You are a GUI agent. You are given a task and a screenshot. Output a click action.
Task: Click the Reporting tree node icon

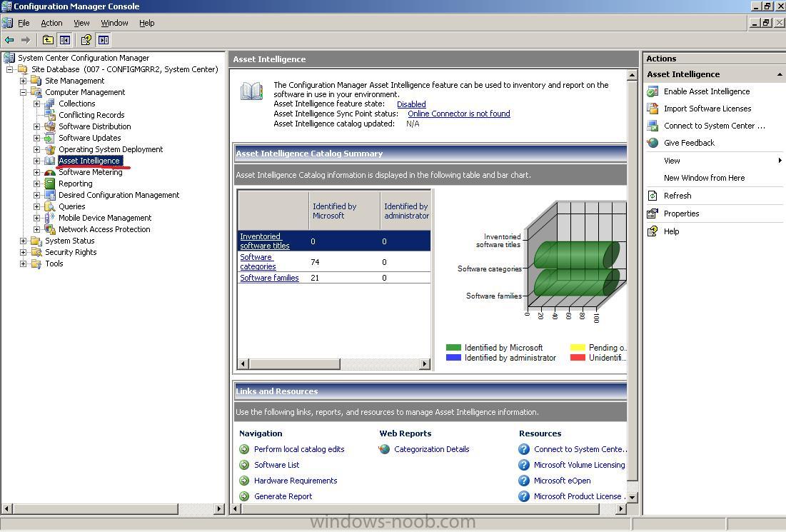(x=50, y=184)
